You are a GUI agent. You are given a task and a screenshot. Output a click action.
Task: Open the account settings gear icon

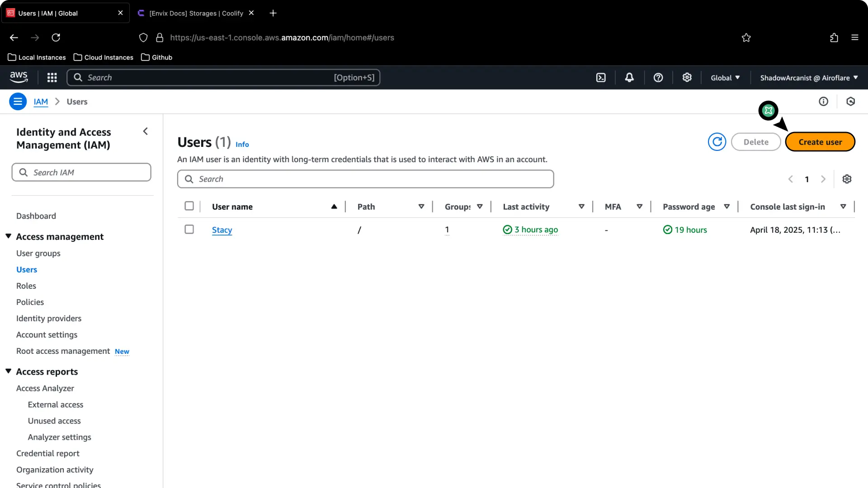(687, 77)
